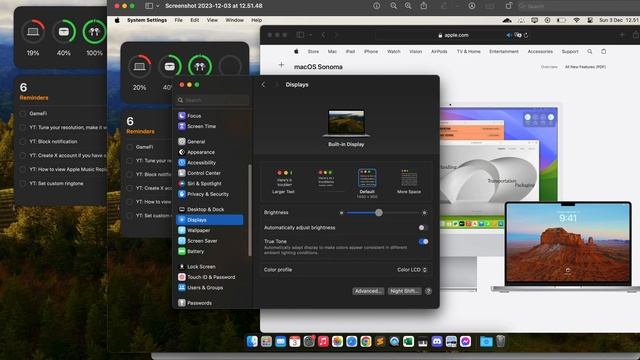Click the Safari reload icon
Viewport: 640px width, 360px height.
526,36
